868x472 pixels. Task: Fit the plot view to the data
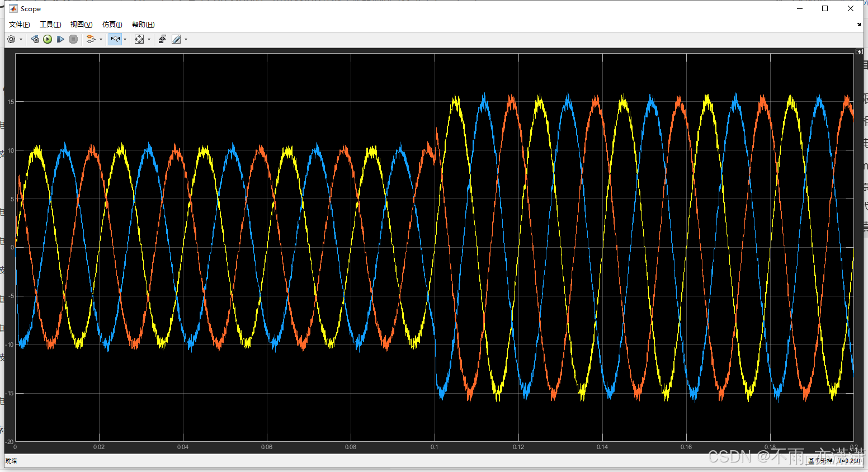click(x=139, y=39)
